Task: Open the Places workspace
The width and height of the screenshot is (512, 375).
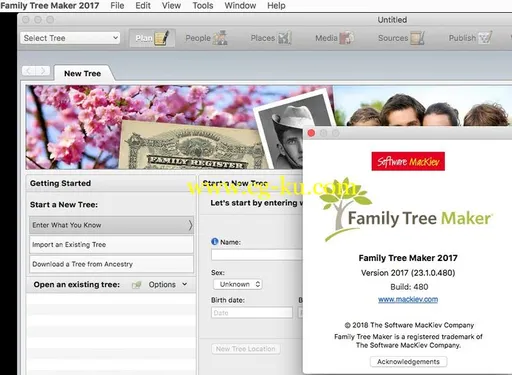Action: pos(271,38)
